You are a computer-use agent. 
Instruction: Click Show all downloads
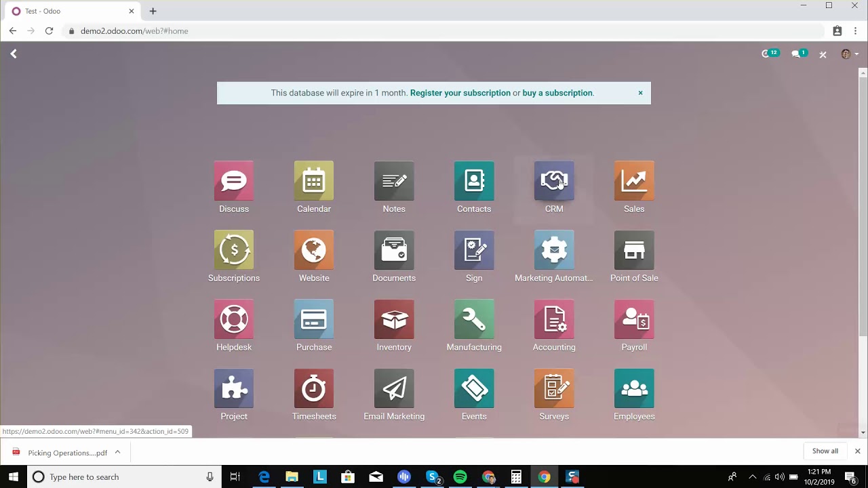(x=825, y=451)
